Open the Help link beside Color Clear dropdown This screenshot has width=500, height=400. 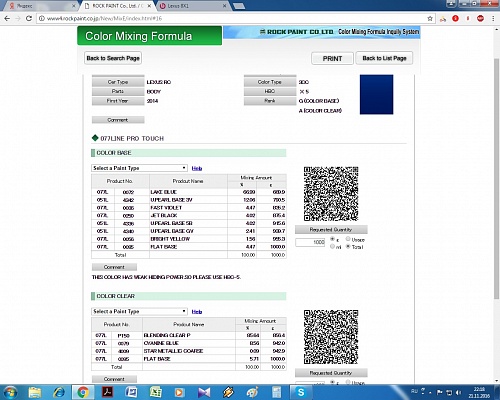click(x=197, y=312)
